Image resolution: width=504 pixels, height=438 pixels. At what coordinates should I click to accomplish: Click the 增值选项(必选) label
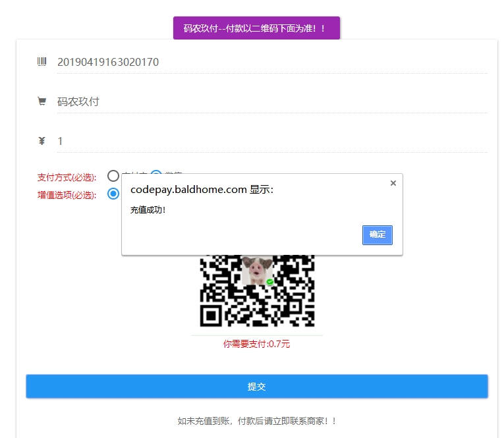pos(67,194)
